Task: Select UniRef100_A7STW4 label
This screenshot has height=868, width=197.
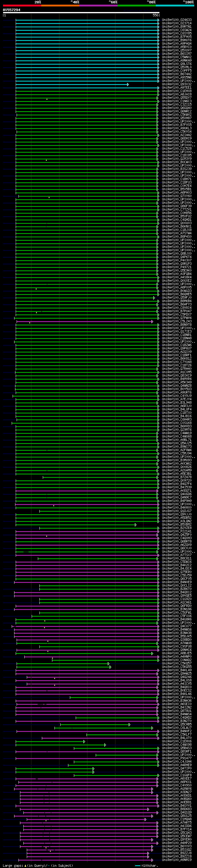Action: point(177,233)
